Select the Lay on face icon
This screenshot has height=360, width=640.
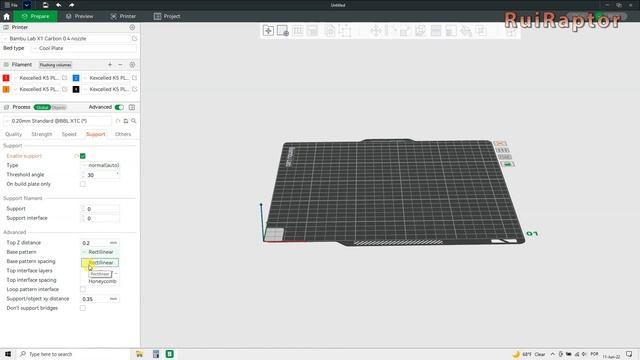pyautogui.click(x=420, y=31)
